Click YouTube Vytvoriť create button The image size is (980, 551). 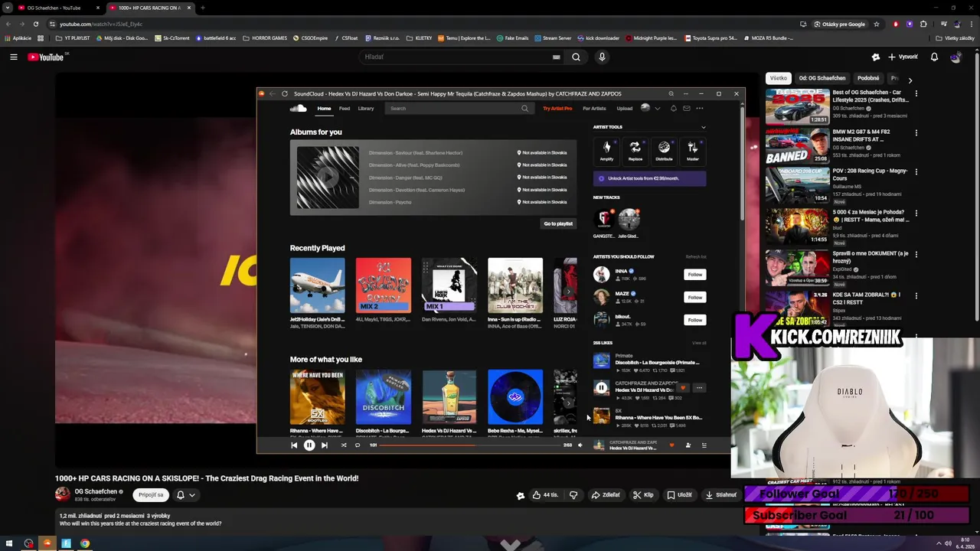(x=903, y=57)
